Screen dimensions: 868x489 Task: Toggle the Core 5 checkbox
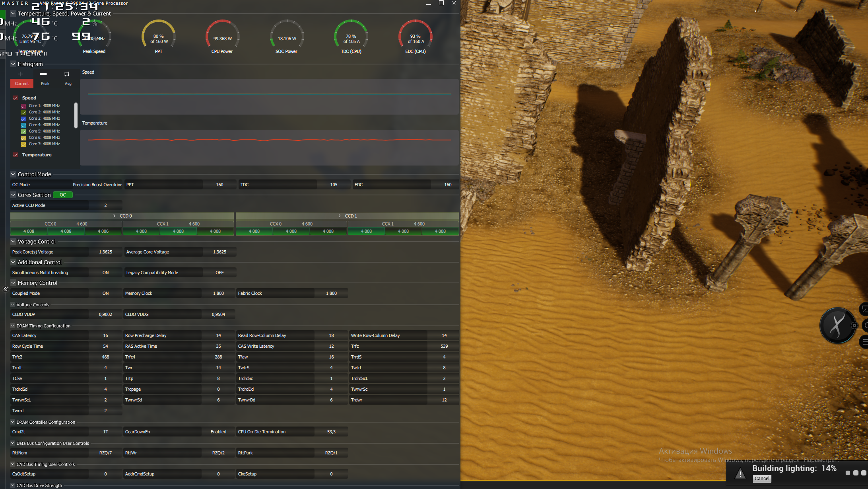[x=23, y=131]
